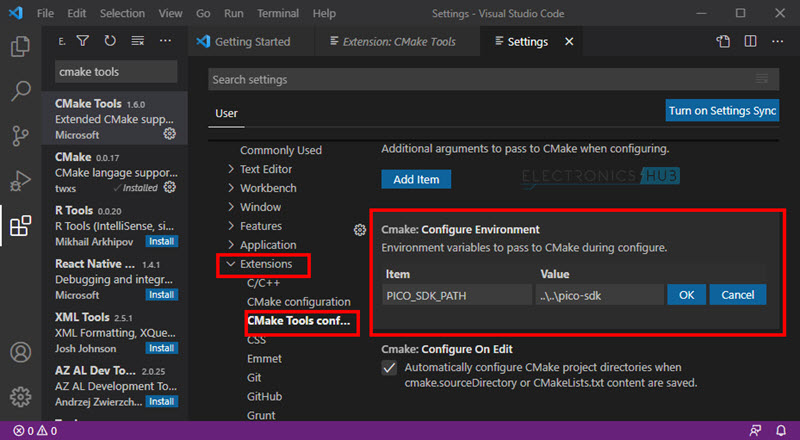
Task: Collapse the Extensions settings section
Action: click(x=231, y=265)
